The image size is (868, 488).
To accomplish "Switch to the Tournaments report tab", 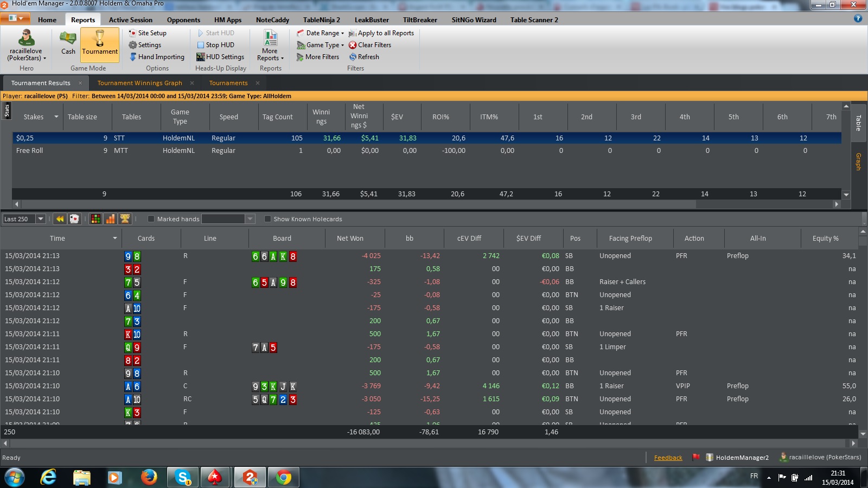I will click(x=228, y=83).
